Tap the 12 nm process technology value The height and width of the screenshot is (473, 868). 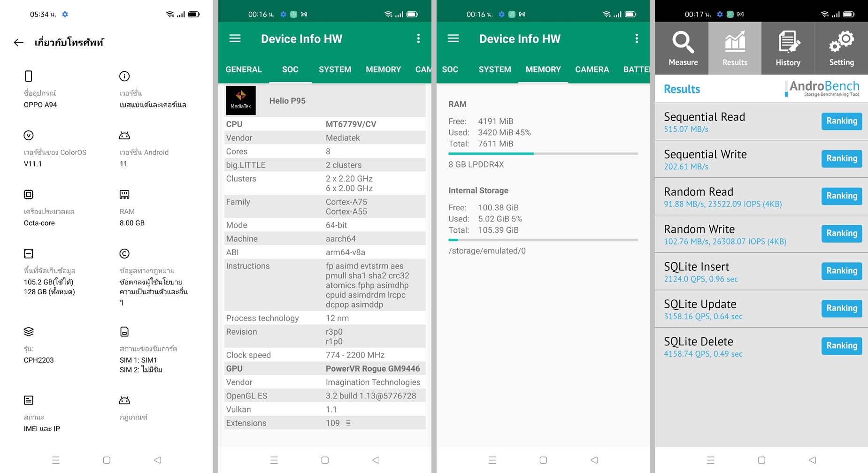(x=337, y=318)
